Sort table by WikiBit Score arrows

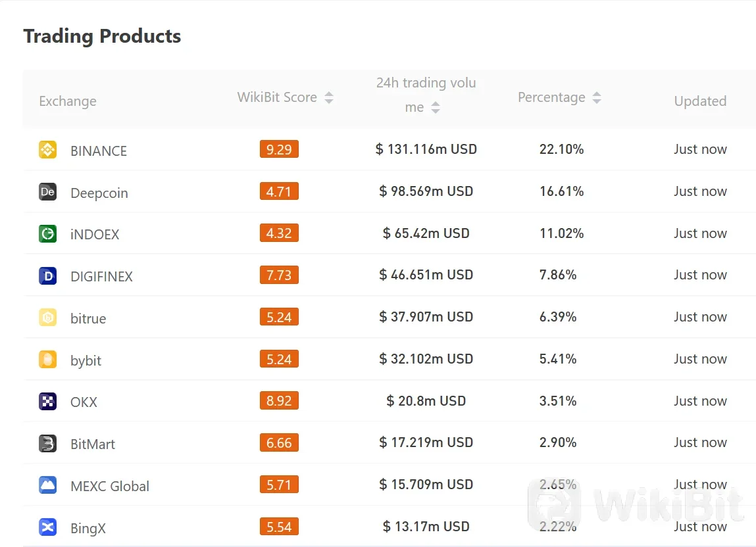point(329,97)
